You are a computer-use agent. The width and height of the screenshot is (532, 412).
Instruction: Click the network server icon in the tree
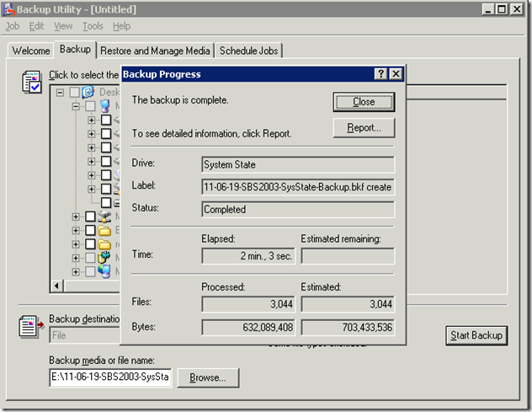click(x=104, y=217)
